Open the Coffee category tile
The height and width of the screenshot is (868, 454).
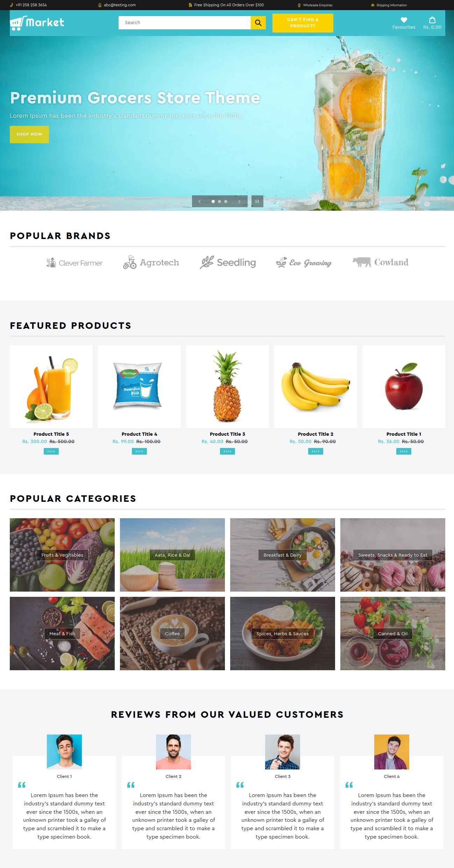pyautogui.click(x=172, y=633)
